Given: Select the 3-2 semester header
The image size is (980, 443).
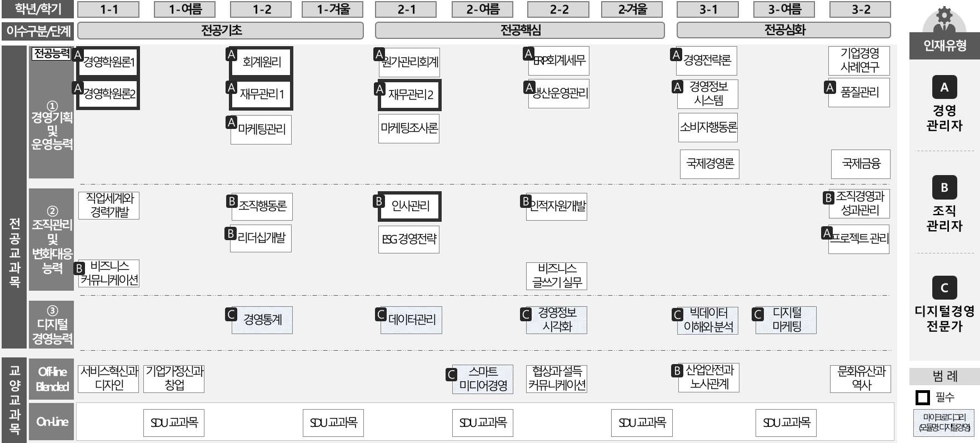Looking at the screenshot, I should [x=861, y=9].
